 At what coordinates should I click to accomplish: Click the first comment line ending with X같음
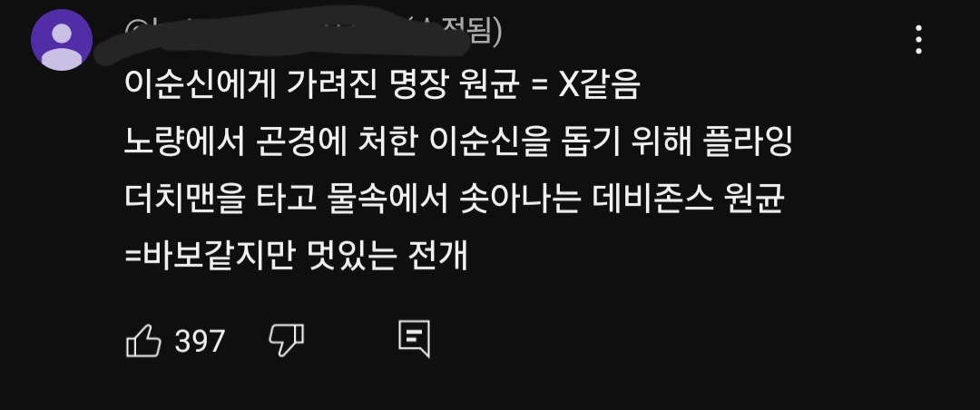click(383, 84)
